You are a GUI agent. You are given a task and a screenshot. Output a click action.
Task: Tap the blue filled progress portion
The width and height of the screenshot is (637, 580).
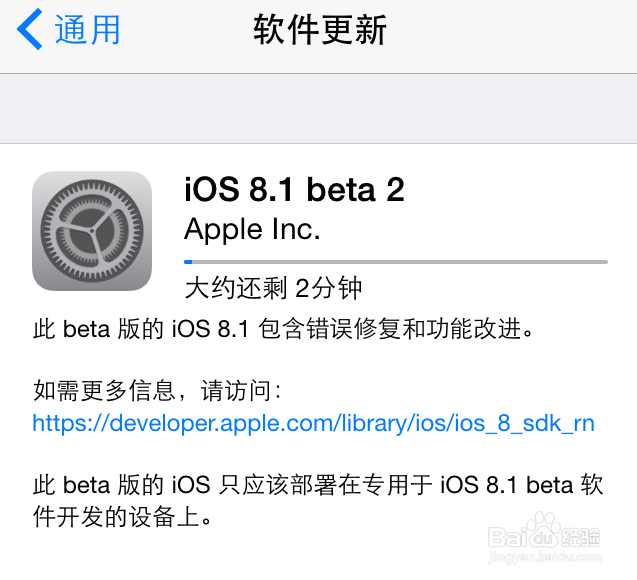tap(188, 262)
